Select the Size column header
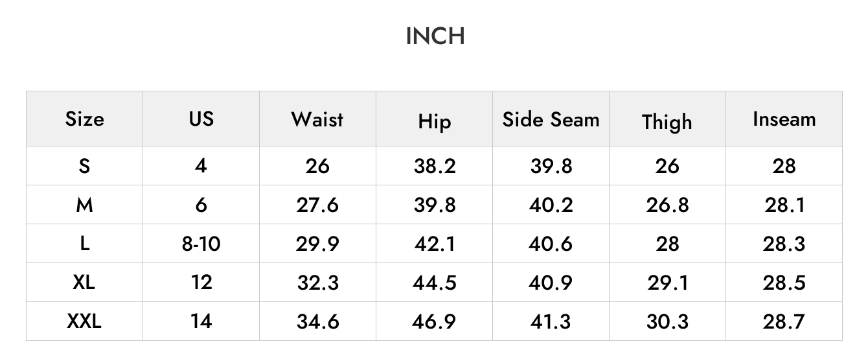Viewport: 868px width, 350px height. [84, 119]
